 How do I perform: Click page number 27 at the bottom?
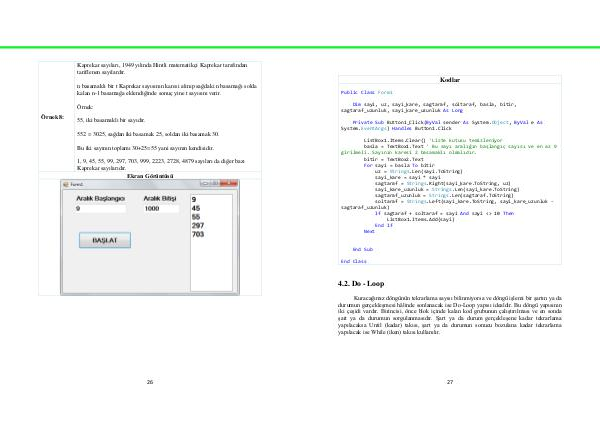click(450, 383)
